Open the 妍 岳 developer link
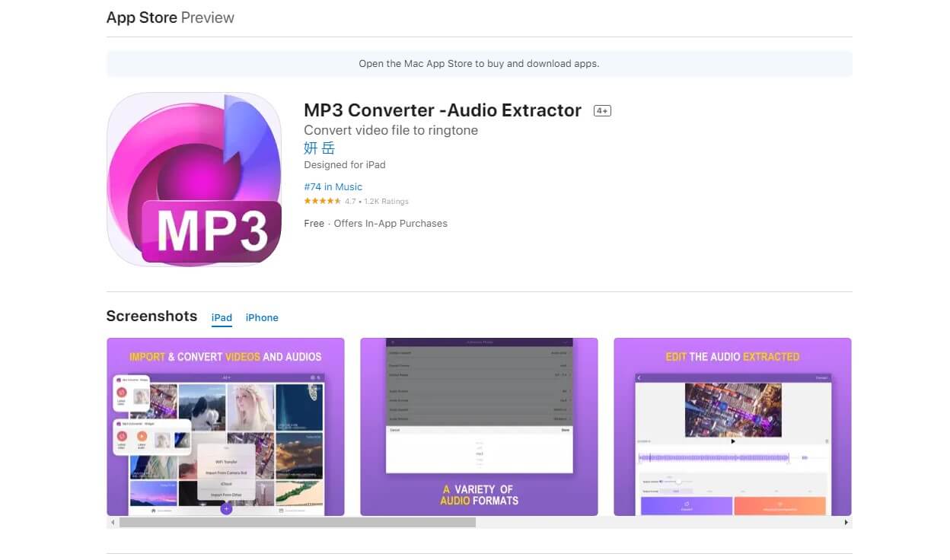 [319, 148]
